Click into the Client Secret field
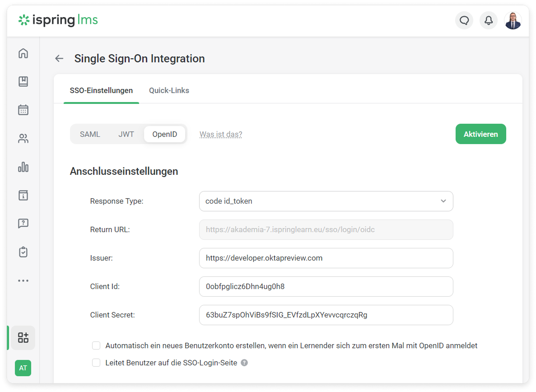This screenshot has height=392, width=536. tap(326, 315)
